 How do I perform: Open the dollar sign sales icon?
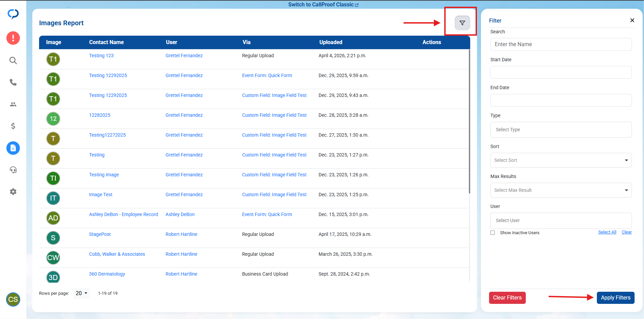pos(13,126)
